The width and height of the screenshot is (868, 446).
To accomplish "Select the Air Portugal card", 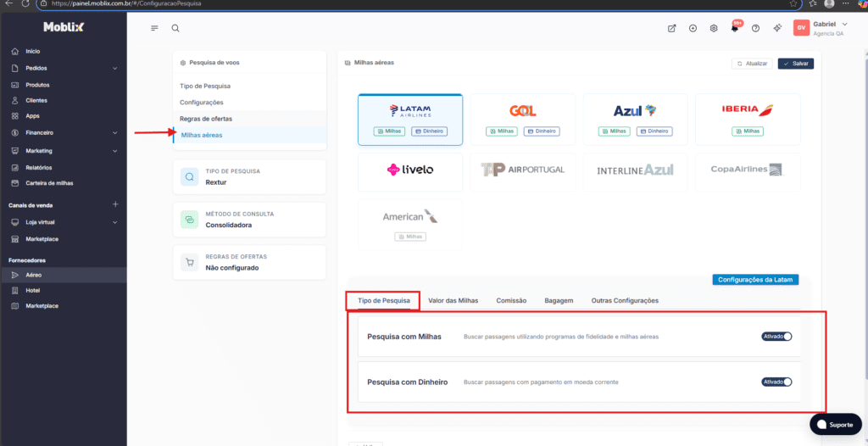I will click(x=522, y=172).
